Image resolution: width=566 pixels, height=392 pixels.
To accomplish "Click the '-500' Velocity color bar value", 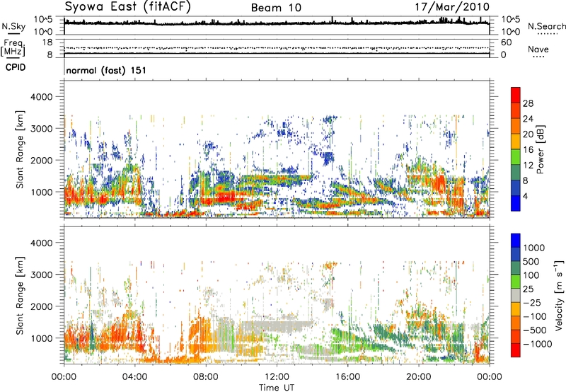I will tap(535, 330).
